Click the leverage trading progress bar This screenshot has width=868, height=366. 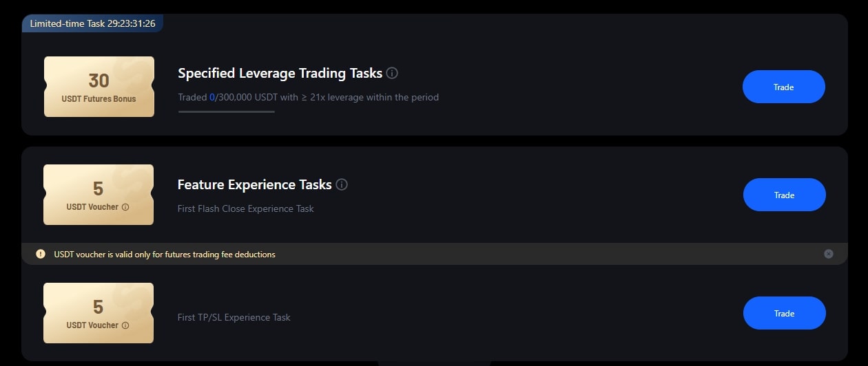[x=226, y=111]
